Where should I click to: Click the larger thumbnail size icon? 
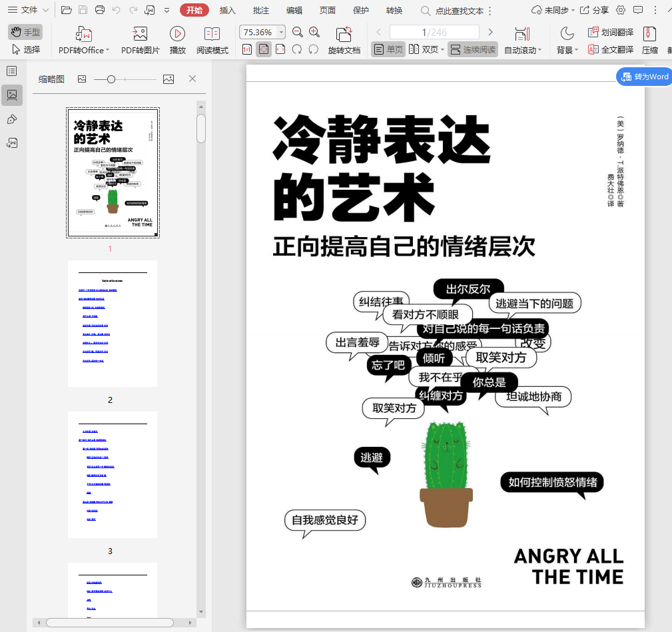[x=168, y=79]
